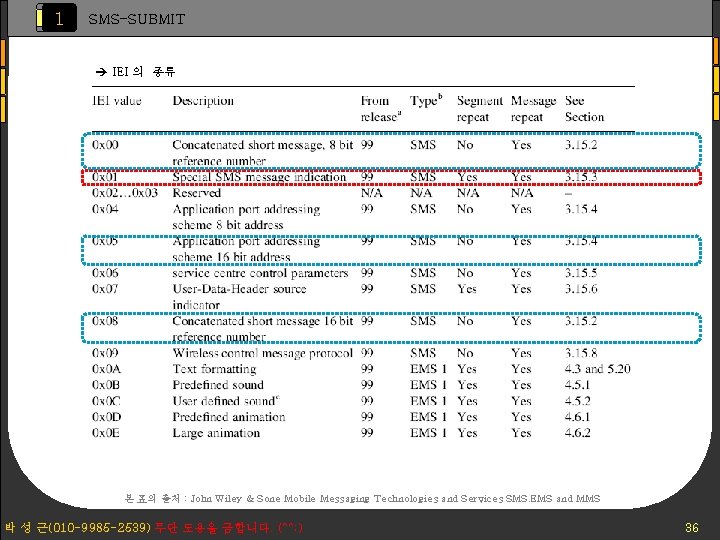Select the "Predefined animation" description

pos(229,417)
